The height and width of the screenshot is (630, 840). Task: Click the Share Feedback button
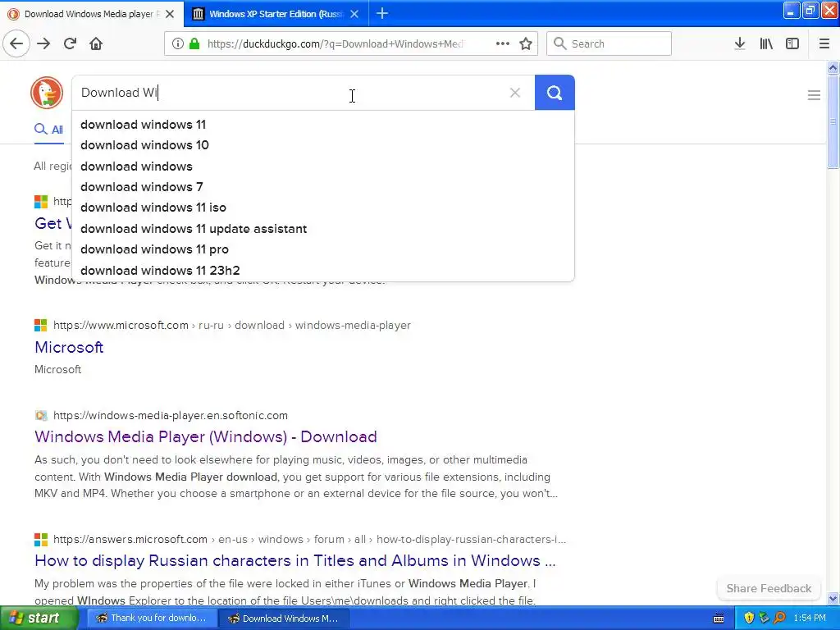[769, 588]
